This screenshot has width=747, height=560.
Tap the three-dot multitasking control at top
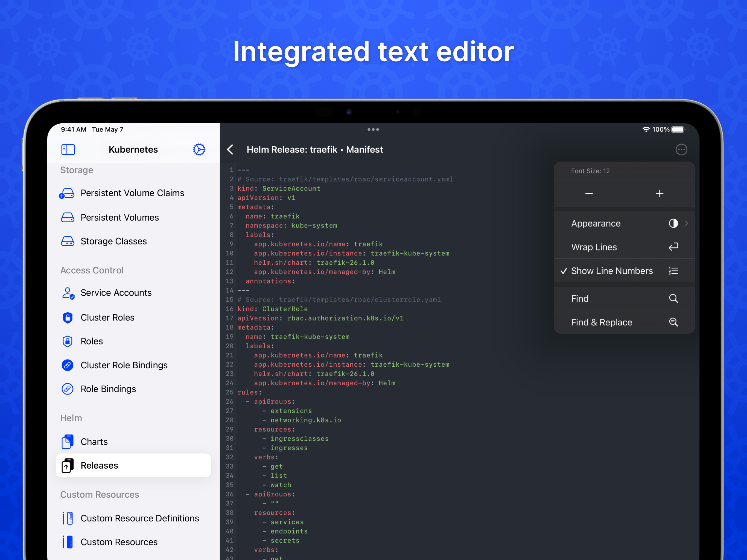point(373,130)
